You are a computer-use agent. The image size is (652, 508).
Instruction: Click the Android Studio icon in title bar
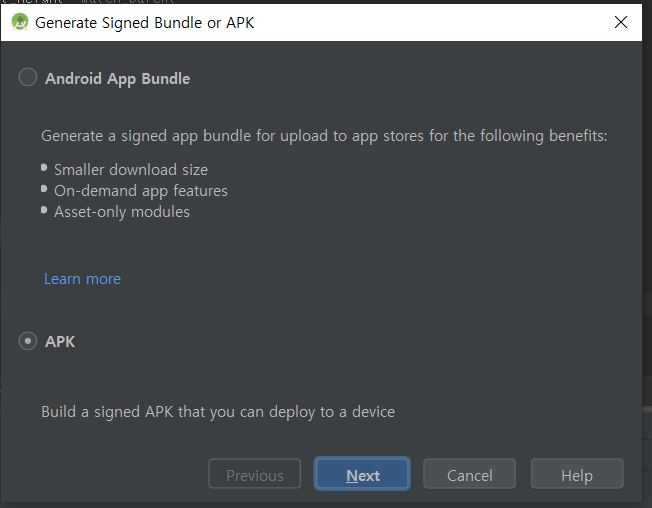click(20, 22)
